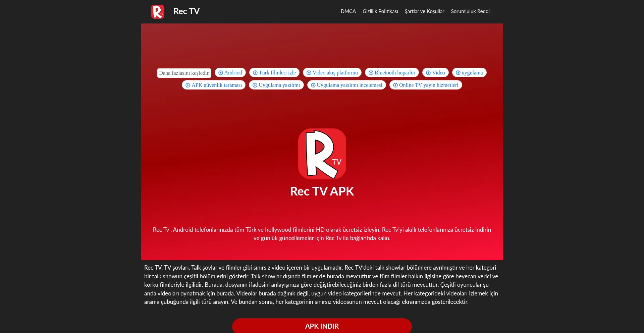Click the large Rec TV app icon

coord(322,154)
